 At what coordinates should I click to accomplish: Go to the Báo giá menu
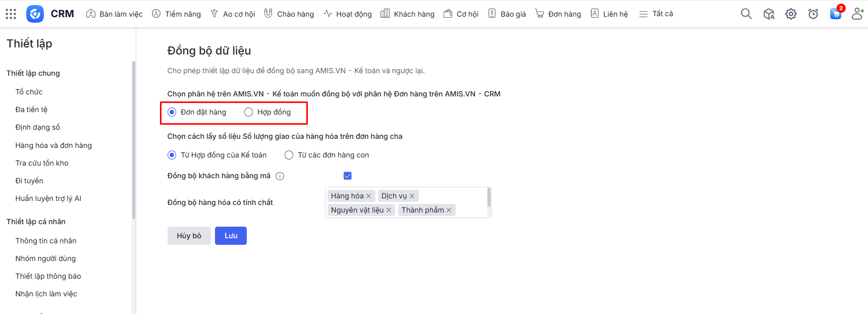507,14
